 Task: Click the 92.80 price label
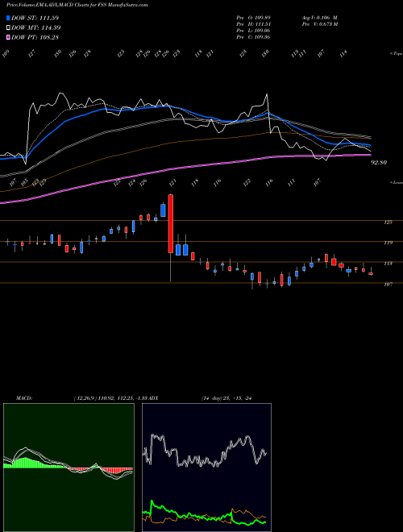(x=379, y=163)
